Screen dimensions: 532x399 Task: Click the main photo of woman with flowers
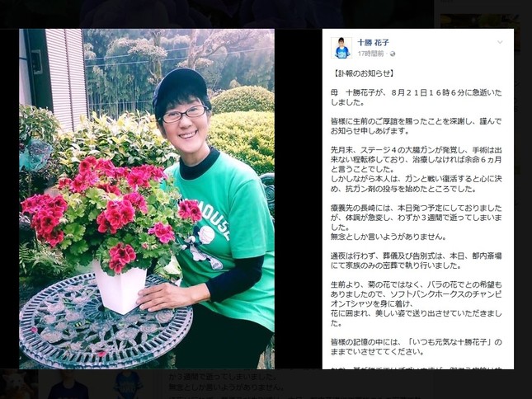(147, 199)
